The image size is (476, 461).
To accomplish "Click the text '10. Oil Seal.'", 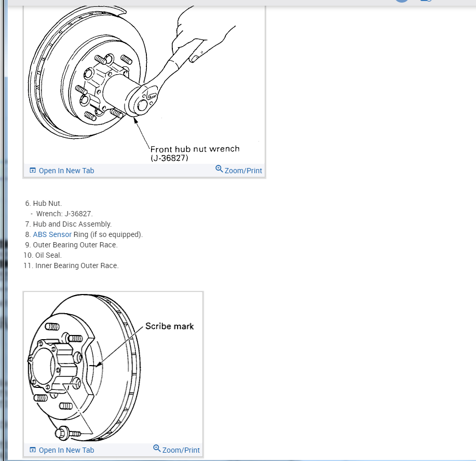I will coord(43,255).
